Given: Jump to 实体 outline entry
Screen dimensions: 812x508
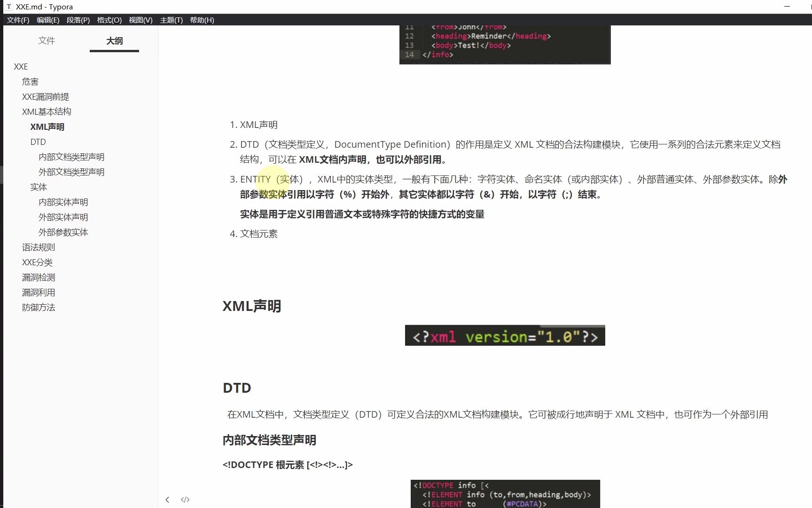Looking at the screenshot, I should point(39,187).
